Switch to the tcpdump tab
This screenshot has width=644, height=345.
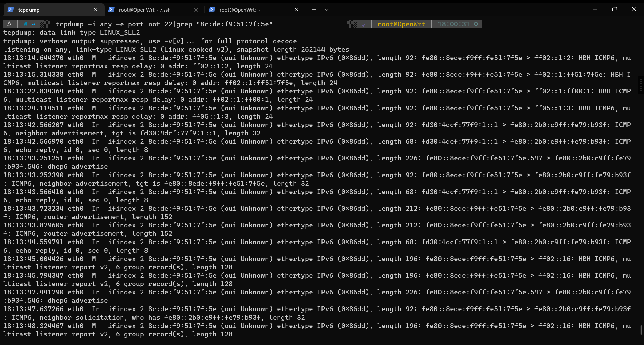pyautogui.click(x=54, y=10)
